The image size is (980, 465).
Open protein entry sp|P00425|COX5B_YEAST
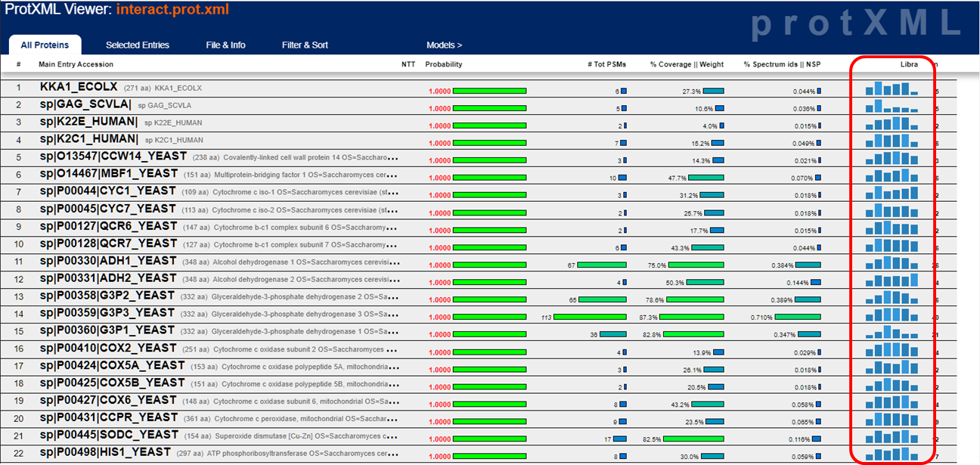(x=112, y=383)
